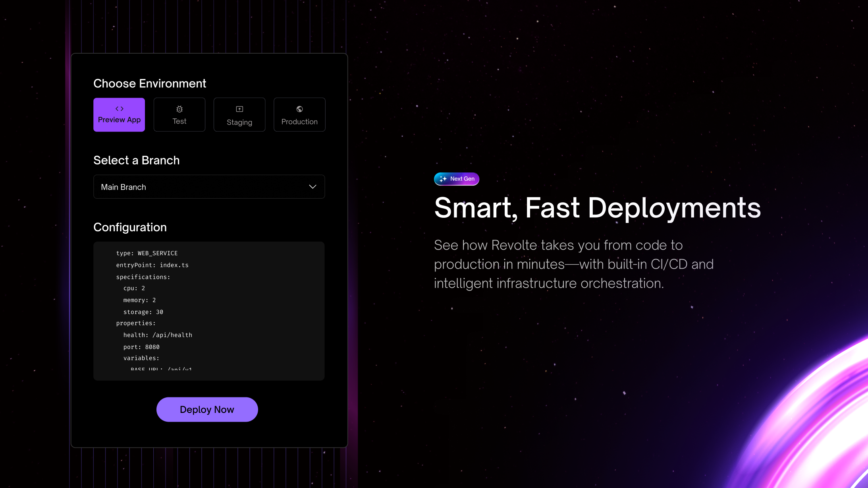The width and height of the screenshot is (868, 488).
Task: Choose the Production environment option
Action: pyautogui.click(x=299, y=115)
